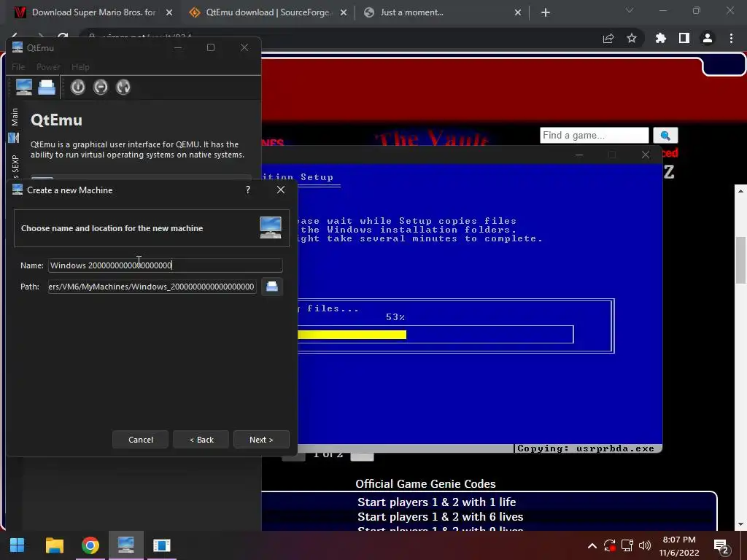
Task: Click the Cancel button in wizard
Action: [141, 440]
